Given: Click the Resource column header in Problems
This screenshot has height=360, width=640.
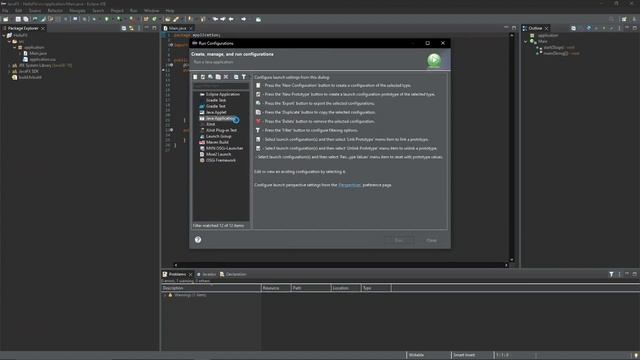Looking at the screenshot, I should [276, 288].
